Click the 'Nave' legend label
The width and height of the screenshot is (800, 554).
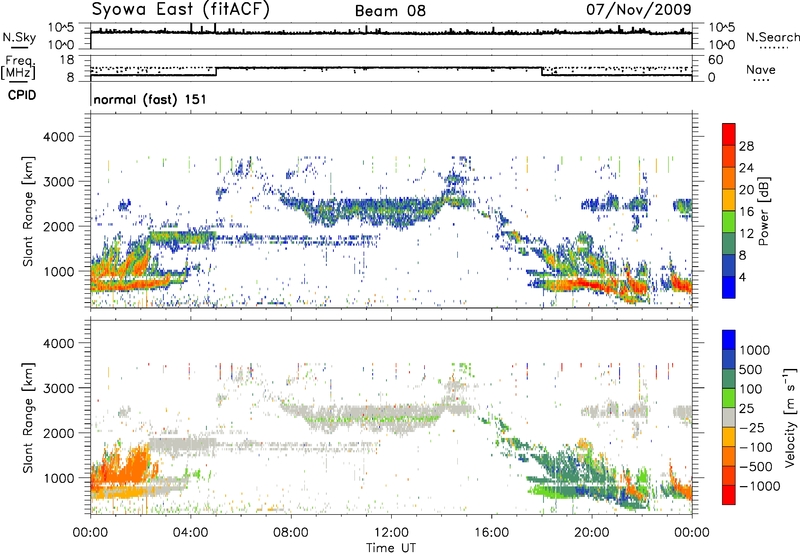click(761, 69)
